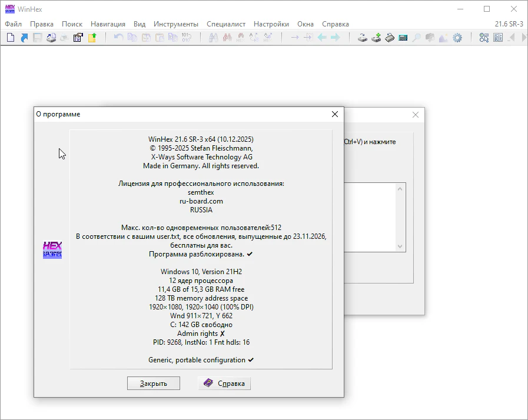Click the Data Interpreter icon at toolbar right
Screen dimensions: 528x420
[x=498, y=38]
